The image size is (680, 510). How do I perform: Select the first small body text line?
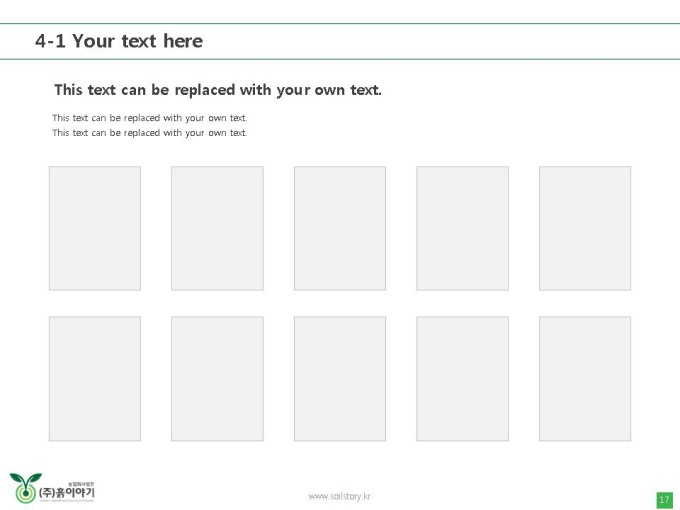point(150,118)
